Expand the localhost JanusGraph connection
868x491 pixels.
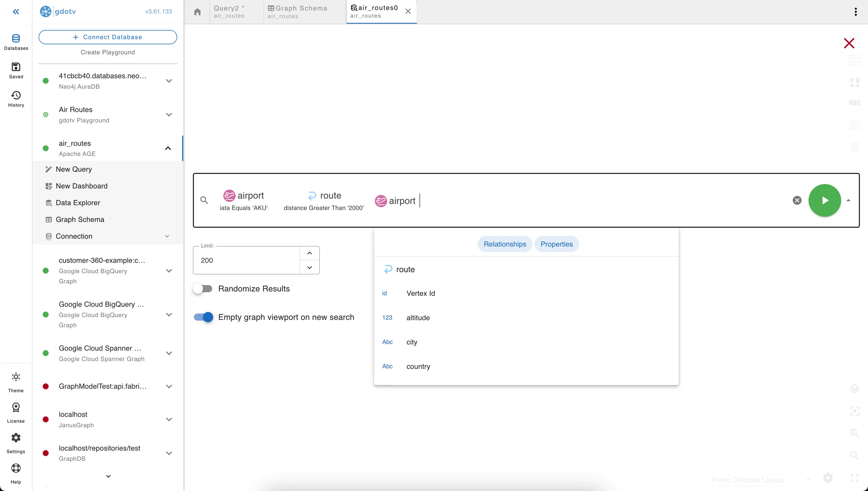(169, 419)
